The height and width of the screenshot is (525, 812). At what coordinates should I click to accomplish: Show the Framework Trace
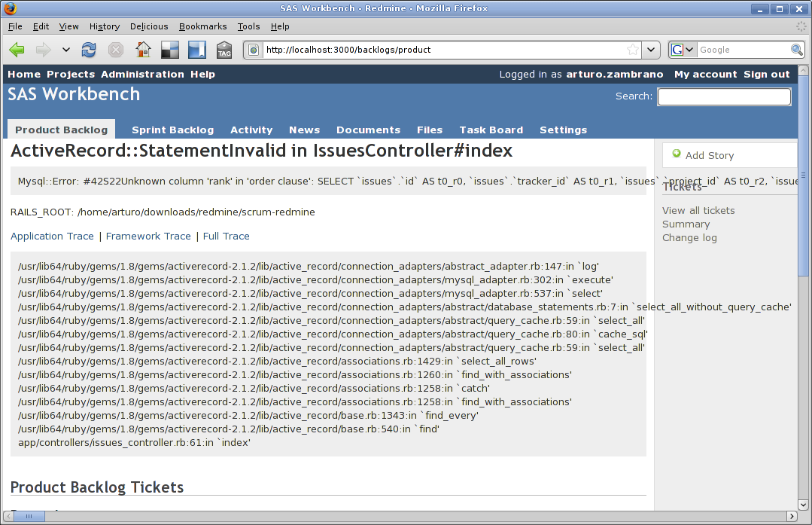(x=148, y=237)
